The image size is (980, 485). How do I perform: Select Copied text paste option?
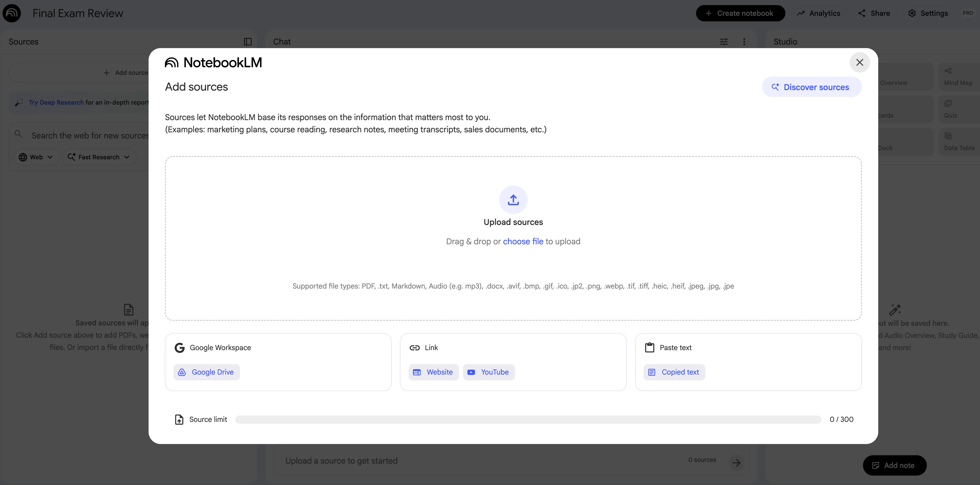click(674, 372)
